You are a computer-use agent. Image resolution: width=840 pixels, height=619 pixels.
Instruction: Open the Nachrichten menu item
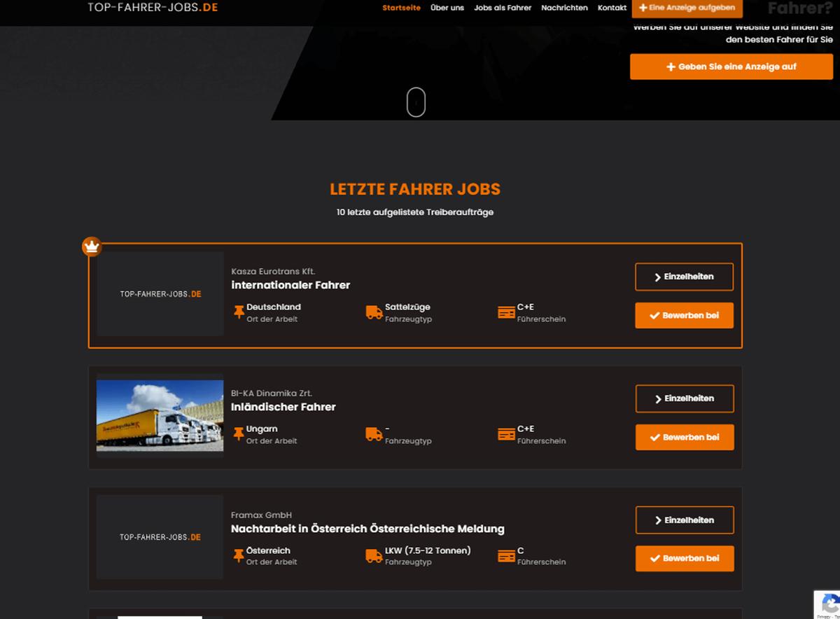(x=564, y=8)
